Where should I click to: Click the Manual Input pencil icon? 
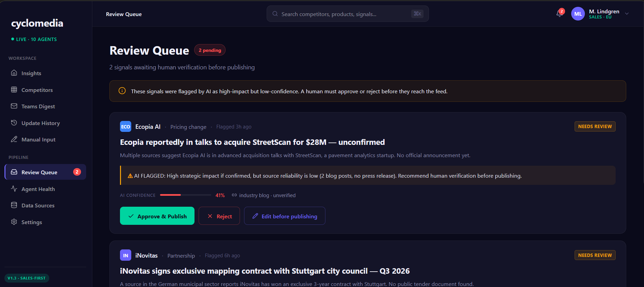tap(14, 139)
